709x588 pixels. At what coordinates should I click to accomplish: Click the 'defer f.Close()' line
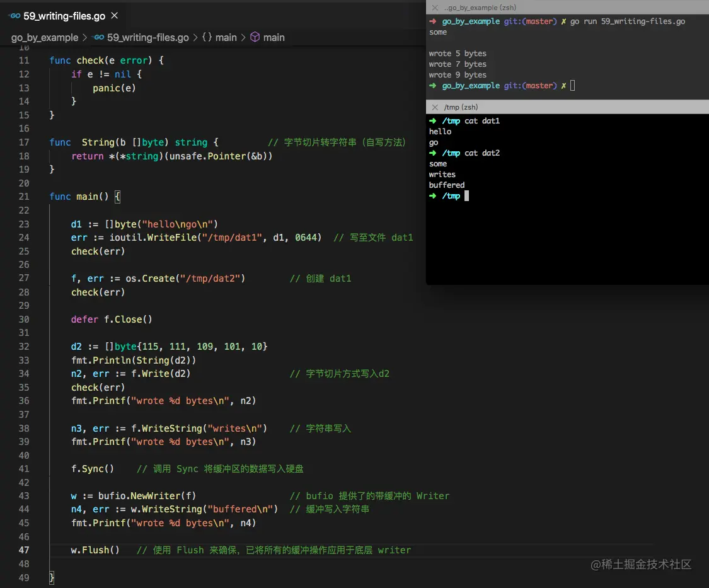(112, 320)
